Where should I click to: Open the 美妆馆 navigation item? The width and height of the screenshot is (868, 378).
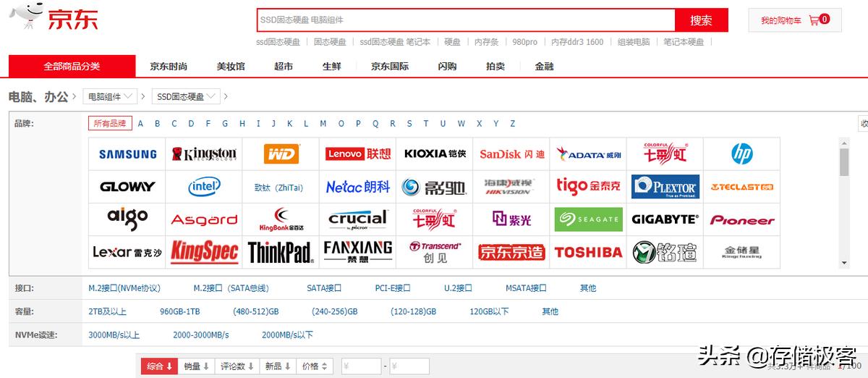[231, 66]
